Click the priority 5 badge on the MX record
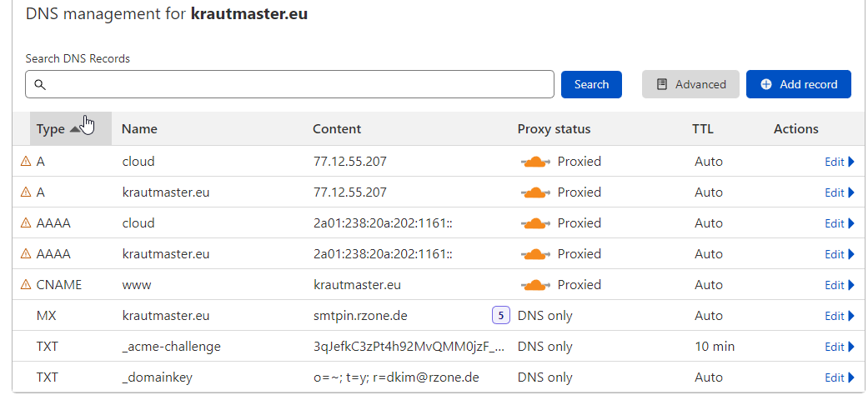The height and width of the screenshot is (405, 868). coord(501,315)
